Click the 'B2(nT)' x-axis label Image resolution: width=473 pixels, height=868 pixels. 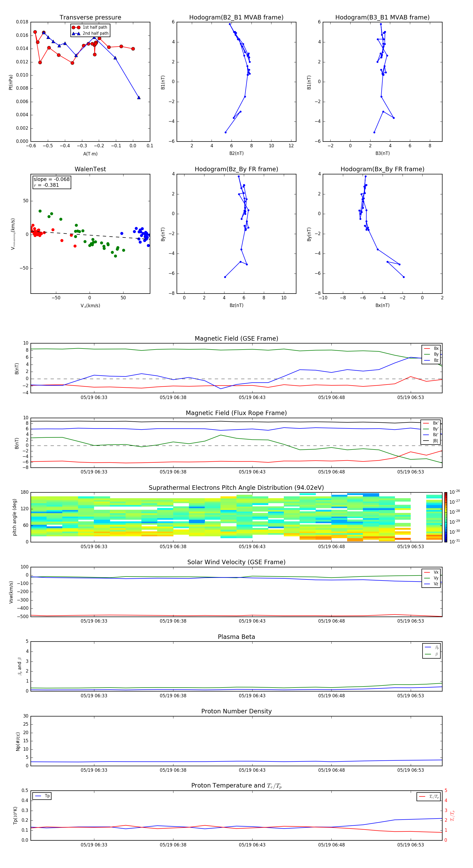coord(236,153)
